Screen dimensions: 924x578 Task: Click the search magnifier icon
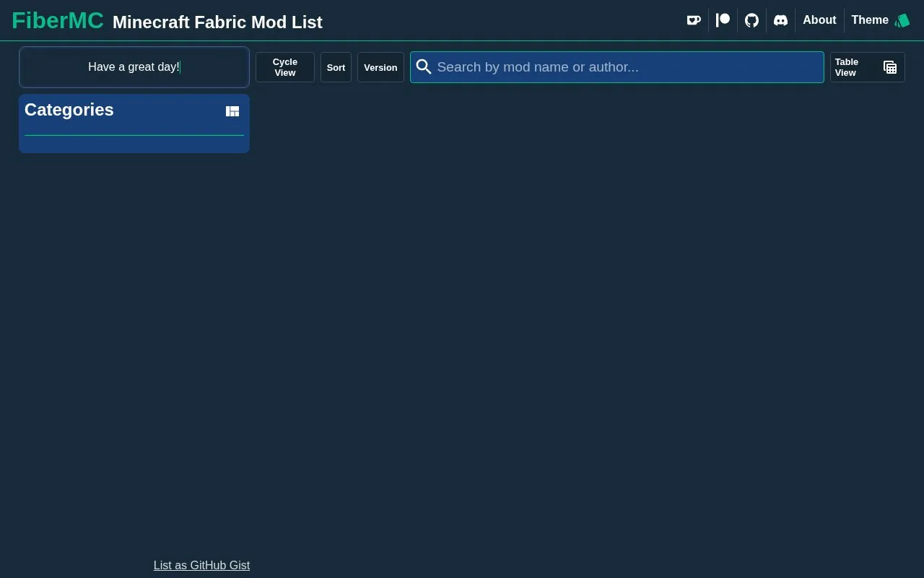[424, 67]
